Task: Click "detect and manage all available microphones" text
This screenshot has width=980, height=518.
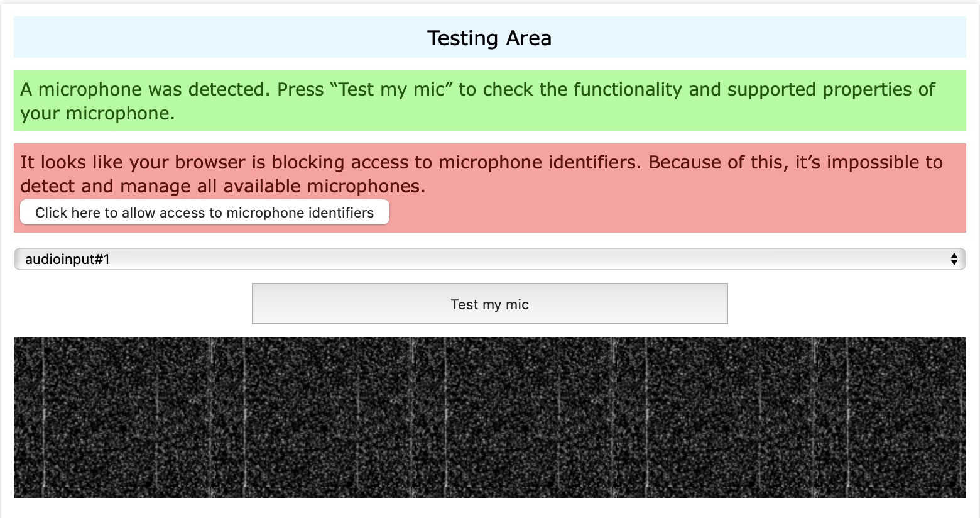Action: pyautogui.click(x=222, y=186)
